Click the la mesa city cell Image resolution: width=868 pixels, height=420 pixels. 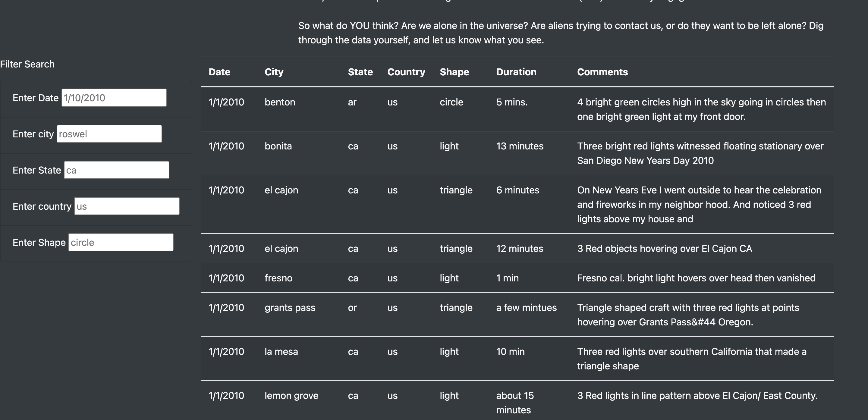coord(281,352)
